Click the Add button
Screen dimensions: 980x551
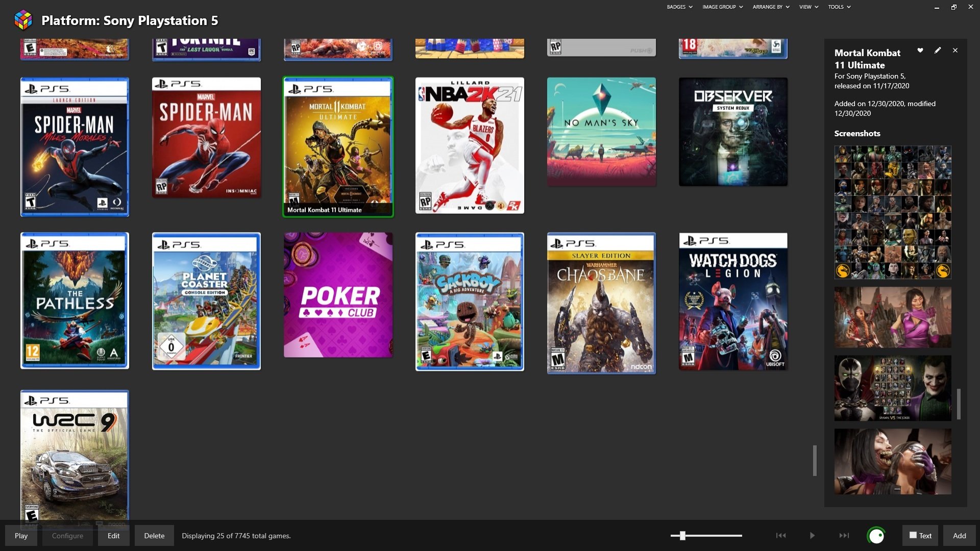pos(960,536)
